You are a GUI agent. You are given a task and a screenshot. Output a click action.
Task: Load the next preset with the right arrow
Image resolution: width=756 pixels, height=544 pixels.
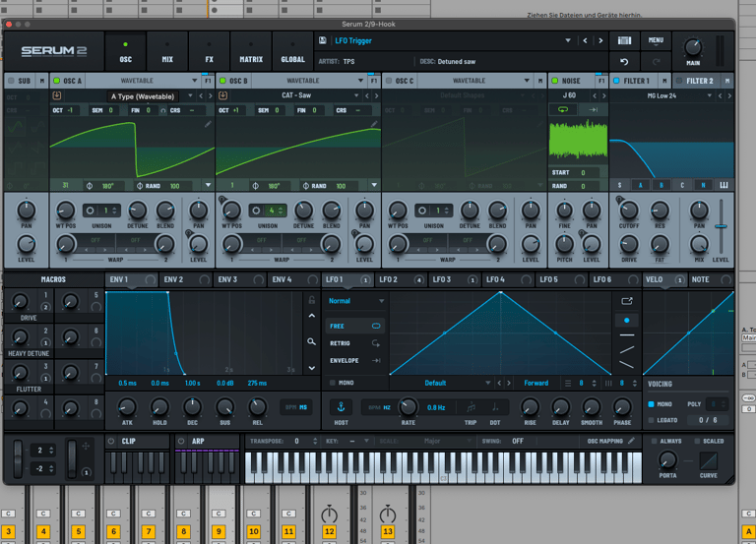[600, 41]
